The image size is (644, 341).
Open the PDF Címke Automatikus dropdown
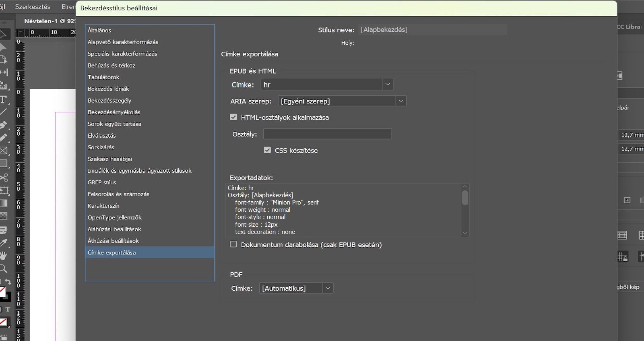click(x=328, y=288)
